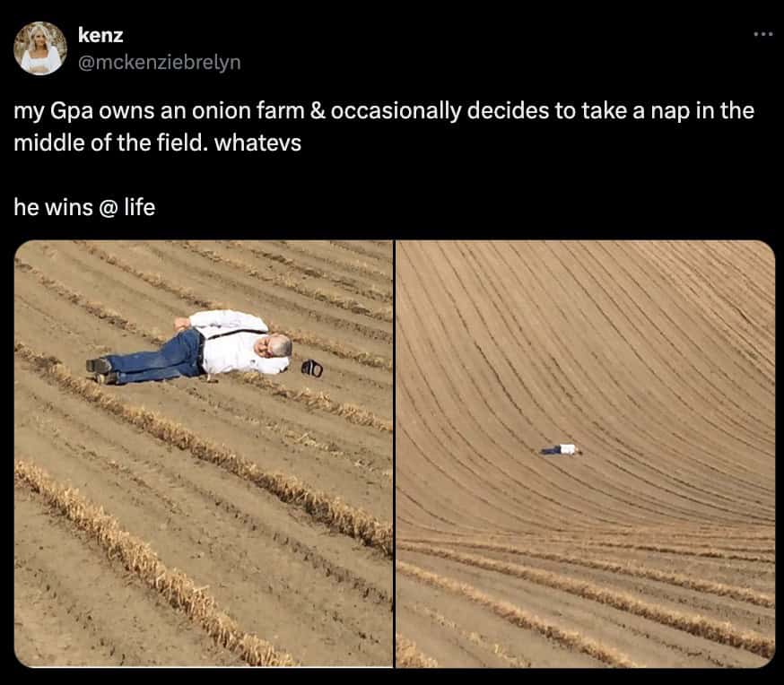Open the @mckenziebrelyn handle link

[x=160, y=62]
